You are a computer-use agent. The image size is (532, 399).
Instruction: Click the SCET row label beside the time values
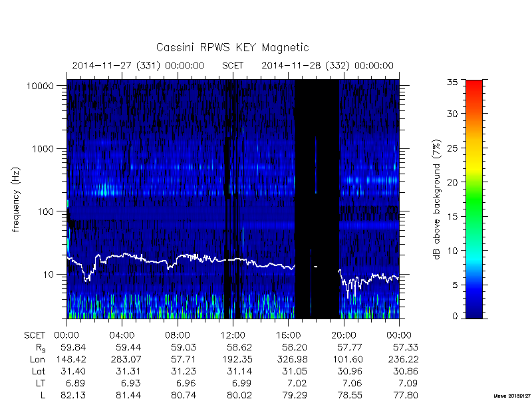(x=35, y=336)
